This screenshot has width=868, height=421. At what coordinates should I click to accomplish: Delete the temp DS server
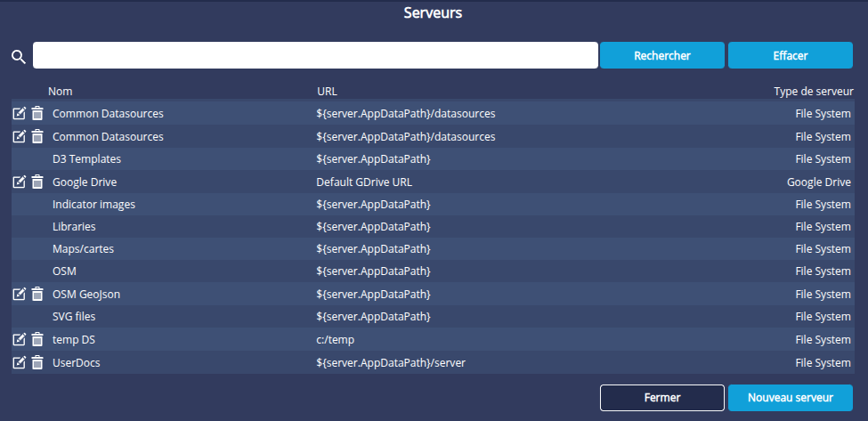pyautogui.click(x=37, y=339)
